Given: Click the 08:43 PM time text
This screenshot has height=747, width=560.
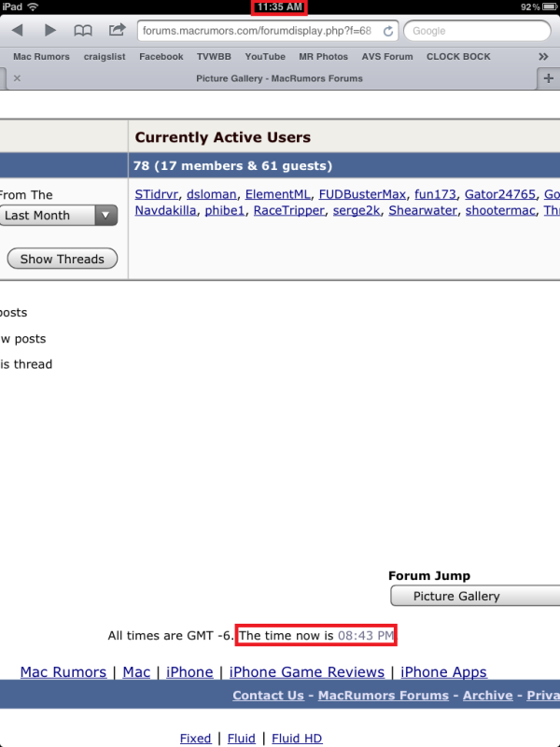Looking at the screenshot, I should click(x=366, y=636).
